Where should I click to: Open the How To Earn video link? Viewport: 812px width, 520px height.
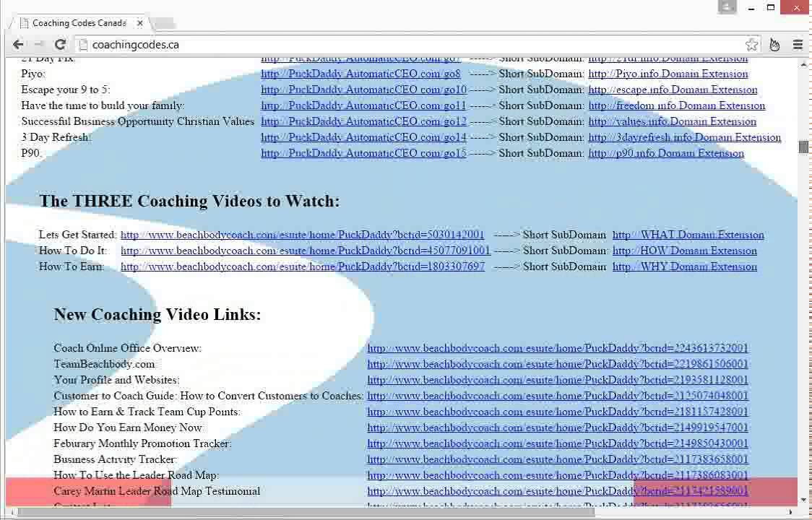303,266
